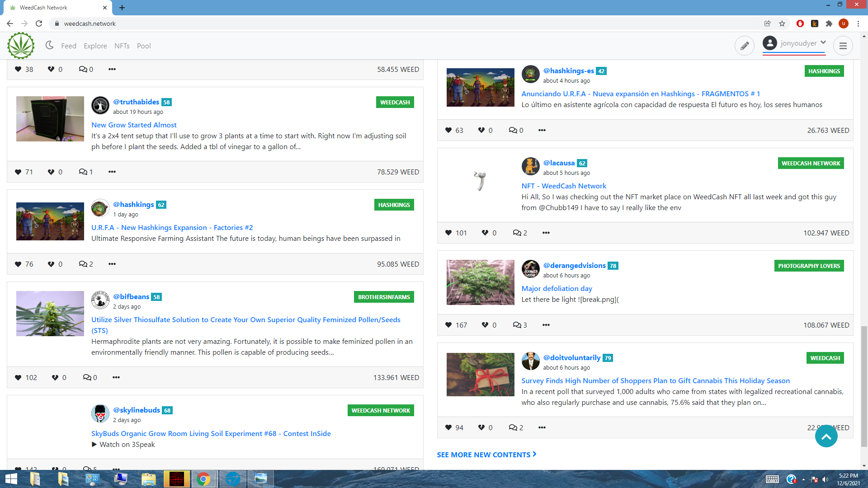Open more options on hashkings Factories #2 post

pyautogui.click(x=112, y=264)
